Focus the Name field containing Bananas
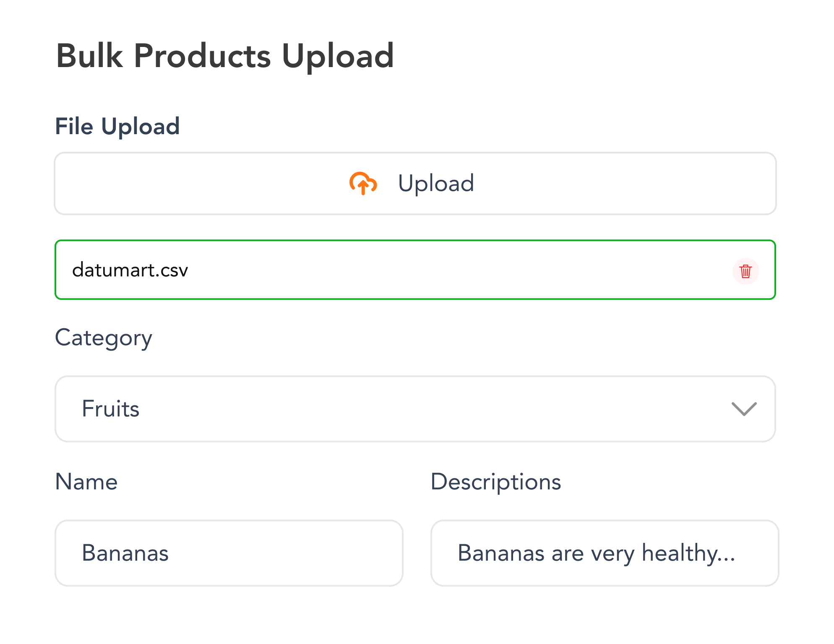The height and width of the screenshot is (644, 834). [x=229, y=553]
